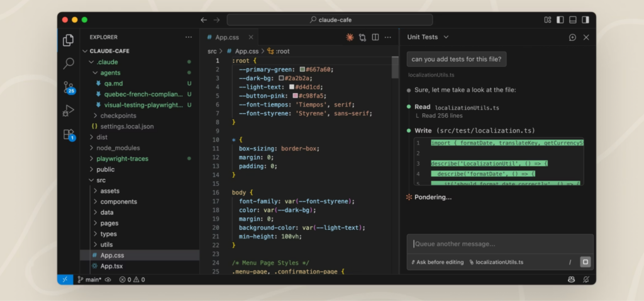This screenshot has height=301, width=644.
Task: Open the Explorer view in activity bar
Action: [x=68, y=40]
